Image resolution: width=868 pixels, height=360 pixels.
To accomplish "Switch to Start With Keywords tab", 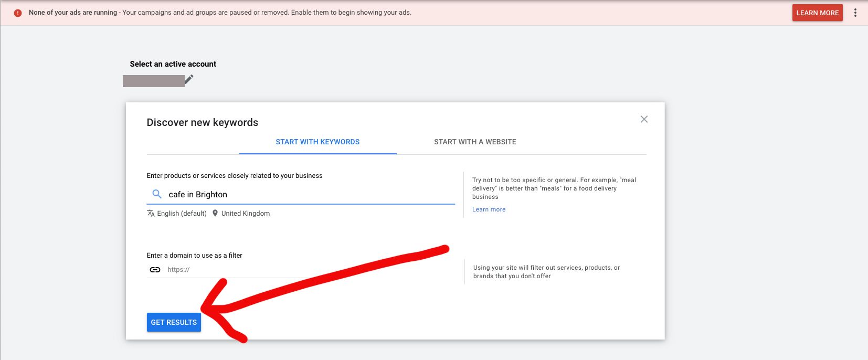I will click(x=317, y=142).
